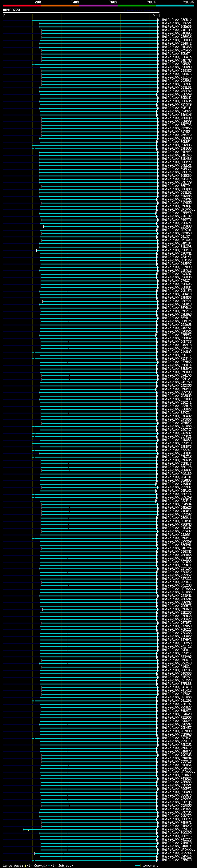Select label UniRef100_Q557E0
197x868 pixels.
177,135
